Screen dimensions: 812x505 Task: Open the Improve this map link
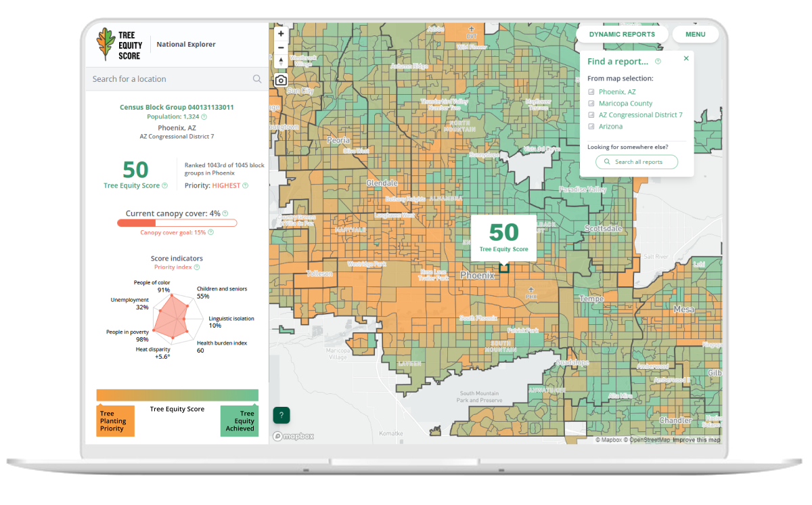(698, 440)
